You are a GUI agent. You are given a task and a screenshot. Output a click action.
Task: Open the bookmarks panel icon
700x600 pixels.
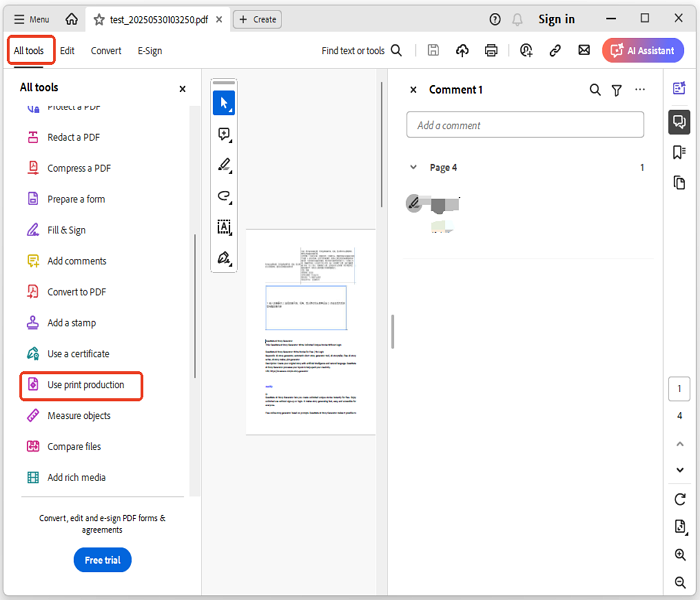(679, 152)
